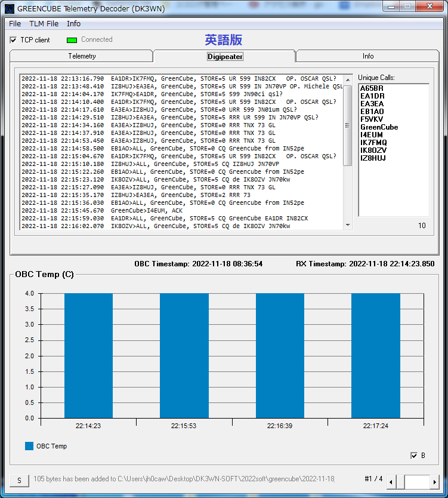Click log line at 22:14:58.500
448x498 pixels.
162,148
